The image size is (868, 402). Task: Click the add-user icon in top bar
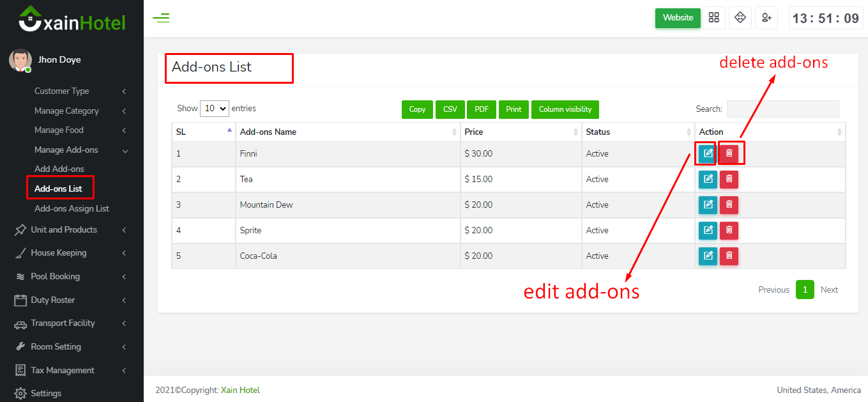766,18
